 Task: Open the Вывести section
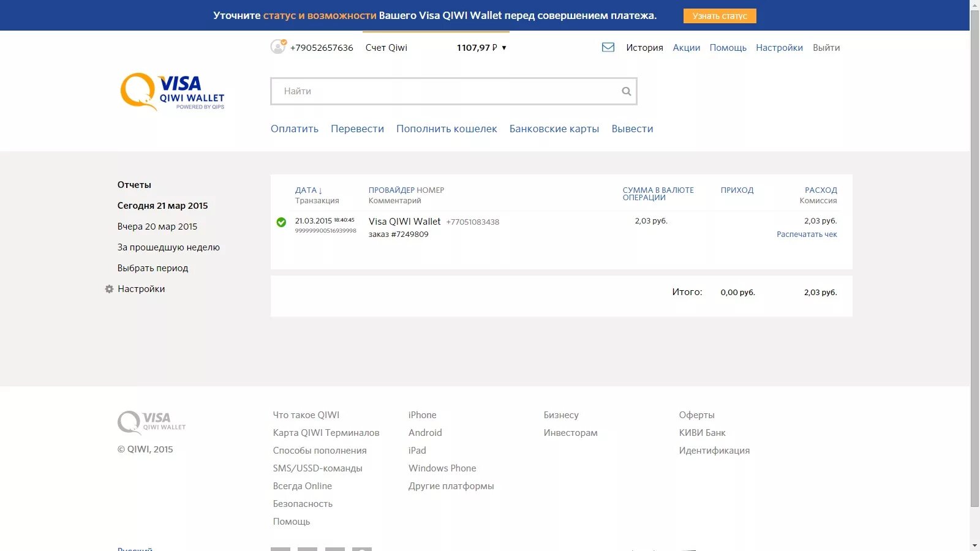click(632, 129)
